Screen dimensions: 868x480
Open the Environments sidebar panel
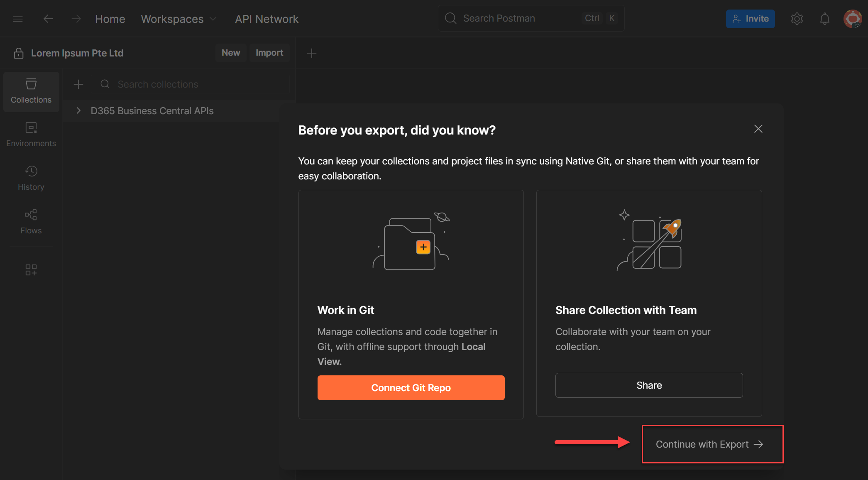coord(31,135)
